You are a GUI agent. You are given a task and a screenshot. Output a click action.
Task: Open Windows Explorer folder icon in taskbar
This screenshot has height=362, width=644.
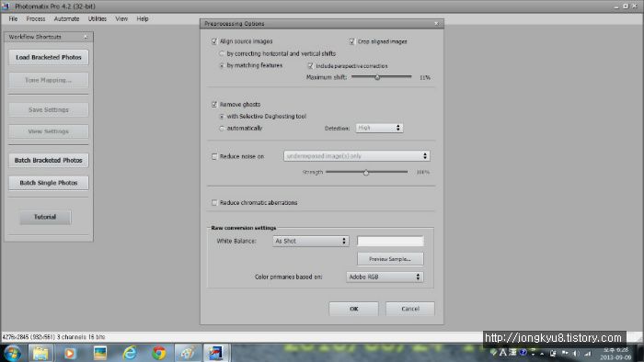(x=40, y=353)
